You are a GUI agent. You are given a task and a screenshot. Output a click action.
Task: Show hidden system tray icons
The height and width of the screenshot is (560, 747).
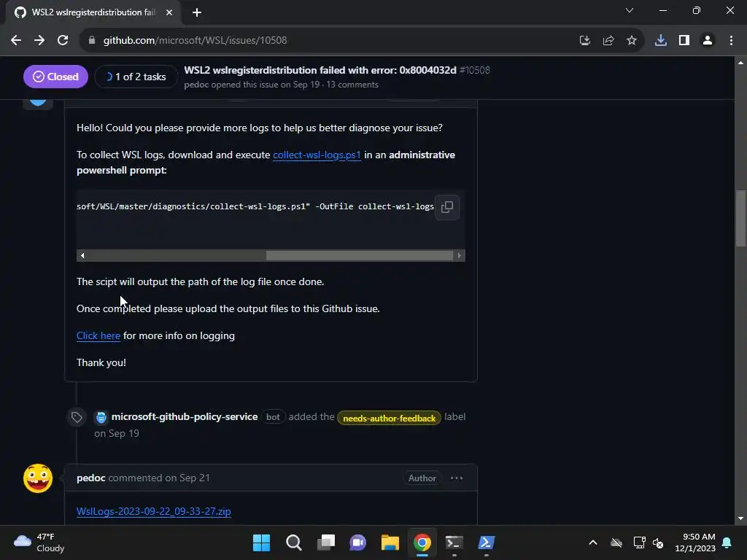(592, 542)
